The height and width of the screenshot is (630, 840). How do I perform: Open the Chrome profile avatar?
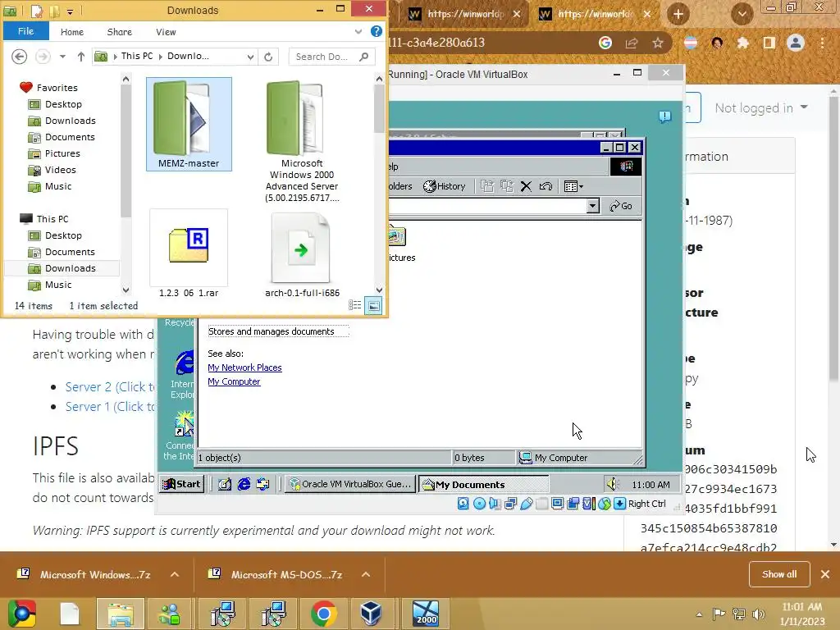coord(796,43)
